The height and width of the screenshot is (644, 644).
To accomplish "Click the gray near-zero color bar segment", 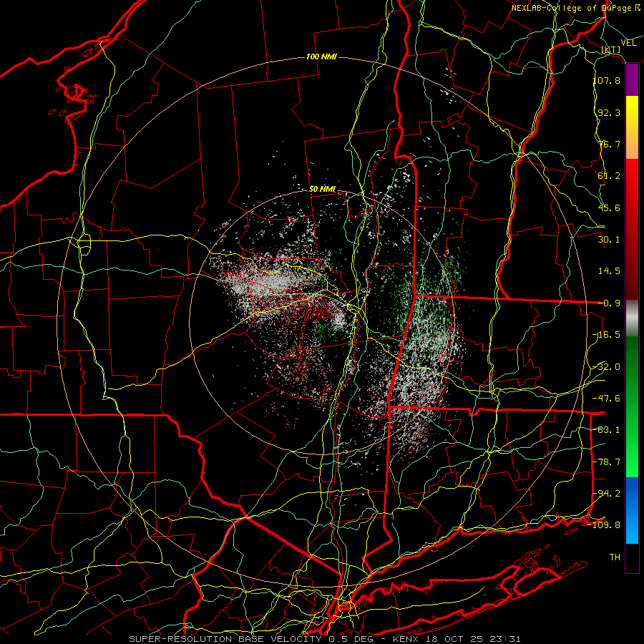I will point(632,318).
